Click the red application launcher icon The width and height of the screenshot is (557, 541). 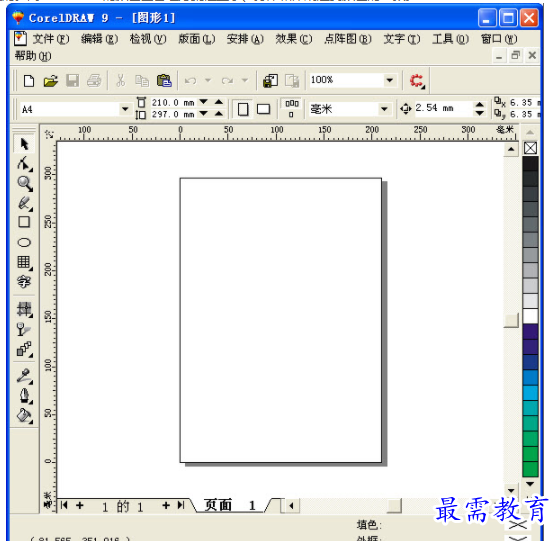pos(417,81)
